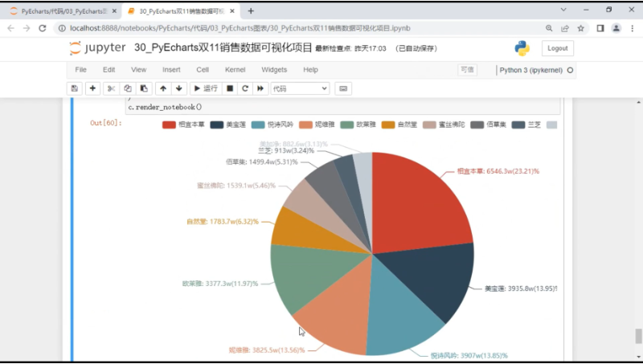Toggle the 自然堂 orange legend item
Screen dimensions: 643x364
tap(399, 125)
